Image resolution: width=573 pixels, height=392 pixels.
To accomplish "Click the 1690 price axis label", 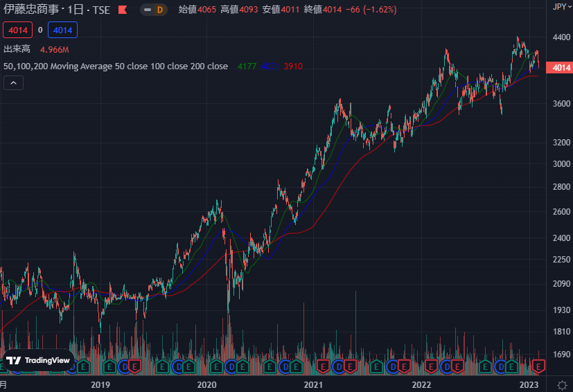I will click(561, 355).
